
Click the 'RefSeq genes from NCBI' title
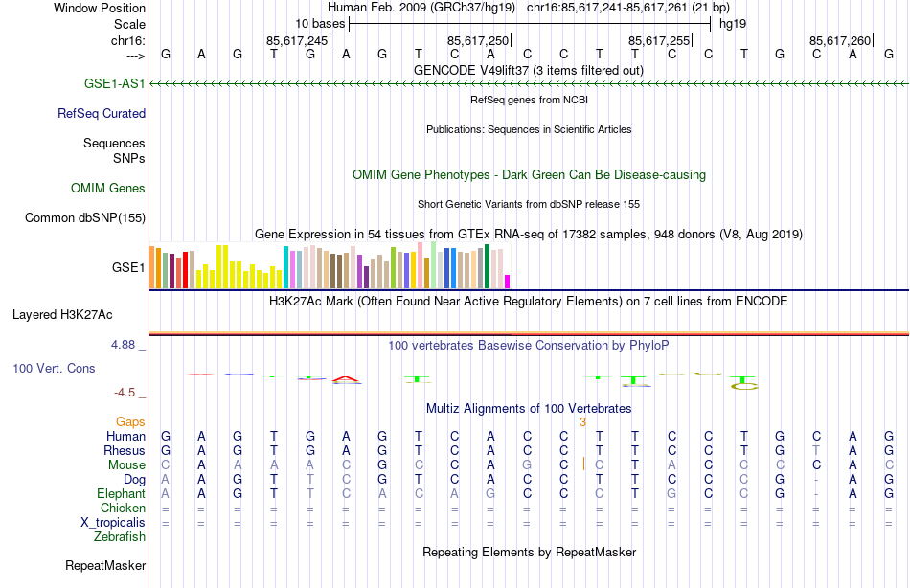point(529,100)
